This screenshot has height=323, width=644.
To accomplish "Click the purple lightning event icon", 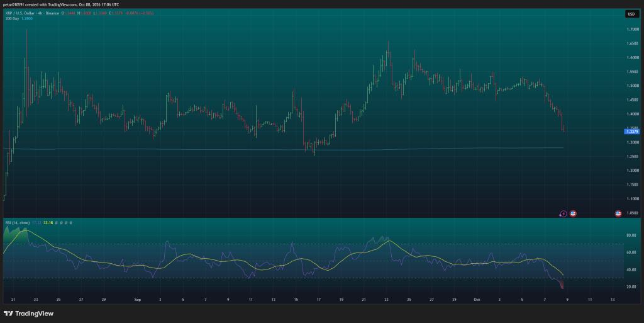I will (x=563, y=213).
